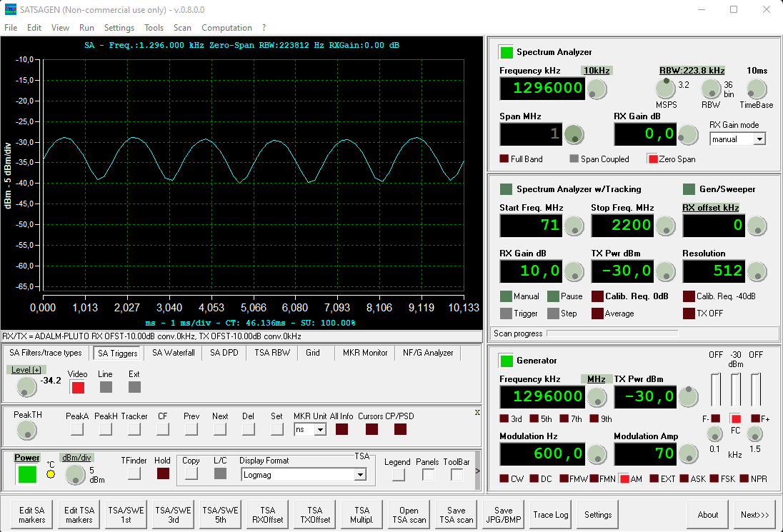Open the Computation menu

226,27
